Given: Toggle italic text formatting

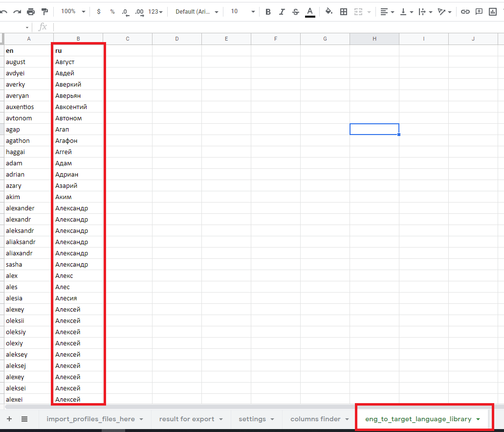Looking at the screenshot, I should coord(282,11).
